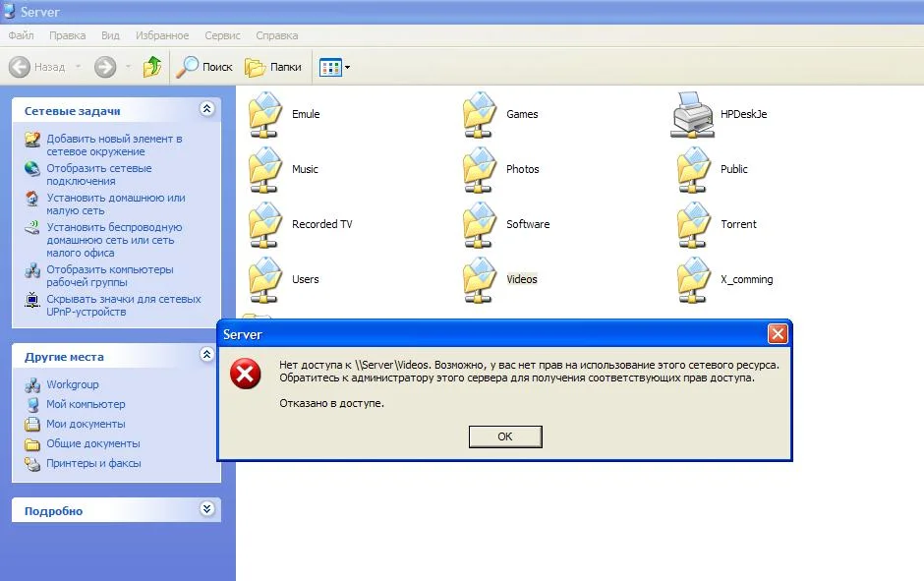Open the Forward button history dropdown arrow
Image resolution: width=924 pixels, height=581 pixels.
pos(128,67)
